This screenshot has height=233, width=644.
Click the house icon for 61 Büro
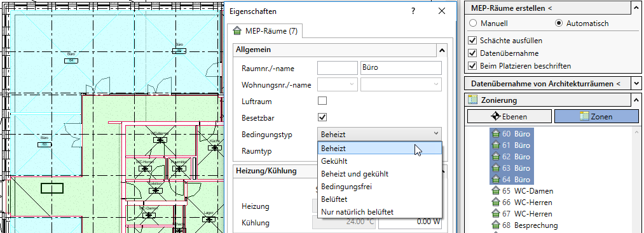tap(496, 145)
